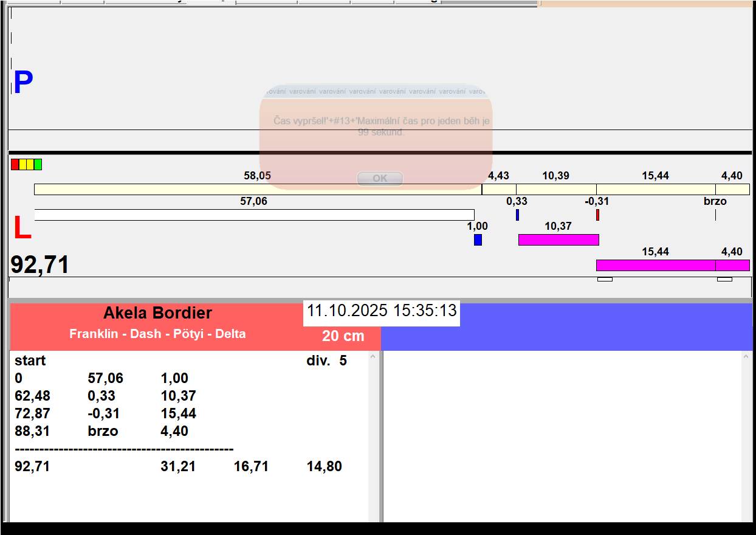Click the blue P lane label
The height and width of the screenshot is (535, 756).
tap(23, 83)
